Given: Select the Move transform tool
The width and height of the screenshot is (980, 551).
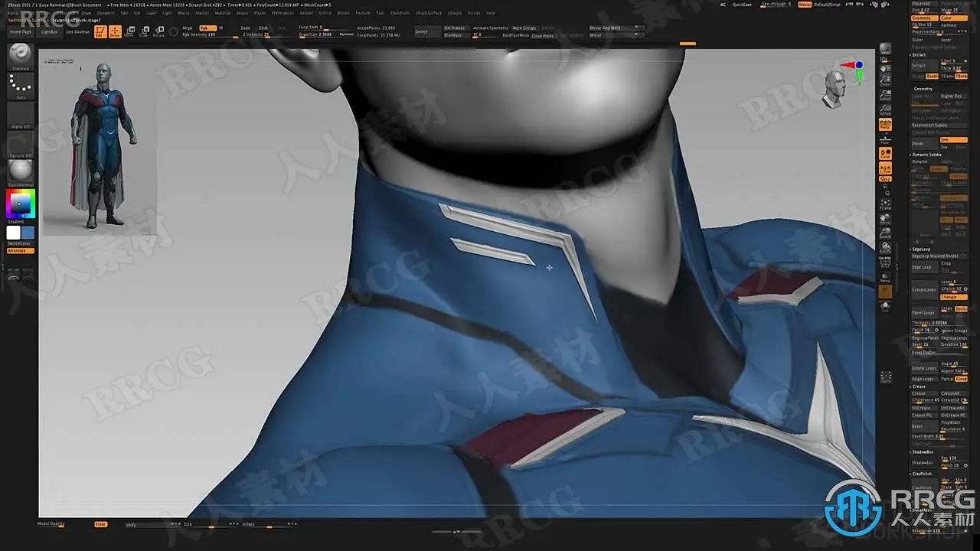Looking at the screenshot, I should (x=129, y=31).
